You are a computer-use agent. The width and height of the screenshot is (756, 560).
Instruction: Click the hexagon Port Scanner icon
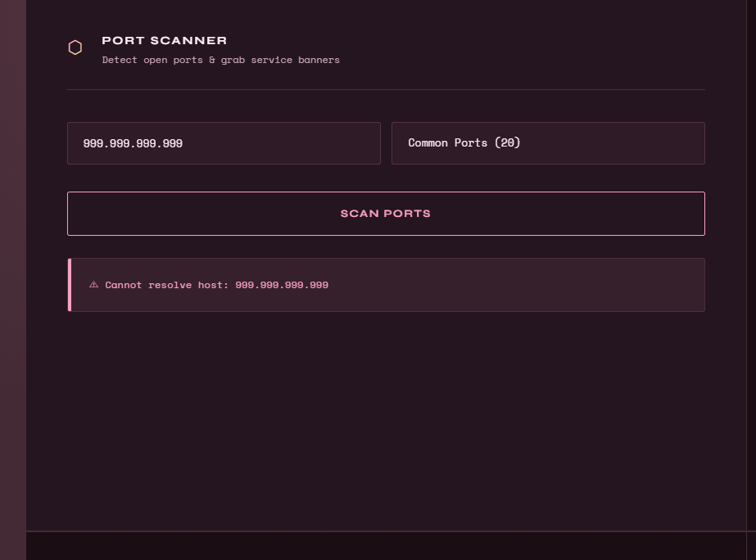[x=75, y=47]
